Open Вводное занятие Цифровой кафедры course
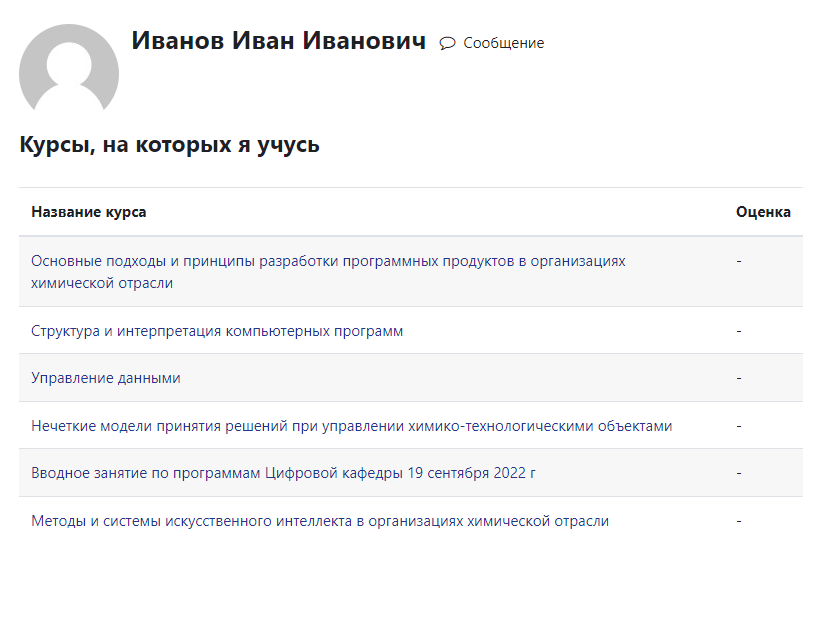Viewport: 821px width, 618px height. [283, 473]
